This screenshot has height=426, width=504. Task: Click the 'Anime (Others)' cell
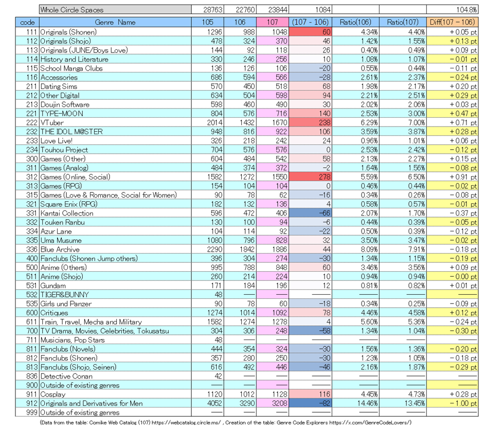point(115,268)
